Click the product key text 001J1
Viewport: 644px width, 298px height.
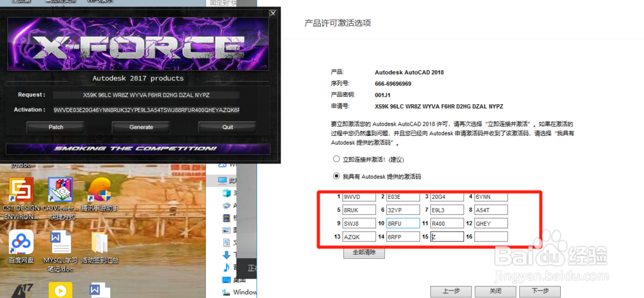(x=383, y=95)
